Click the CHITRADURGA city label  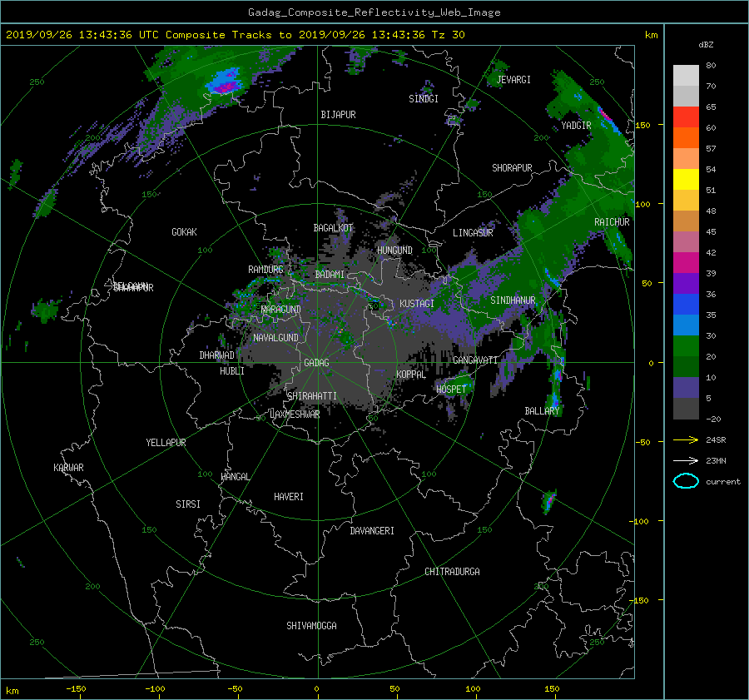click(452, 572)
